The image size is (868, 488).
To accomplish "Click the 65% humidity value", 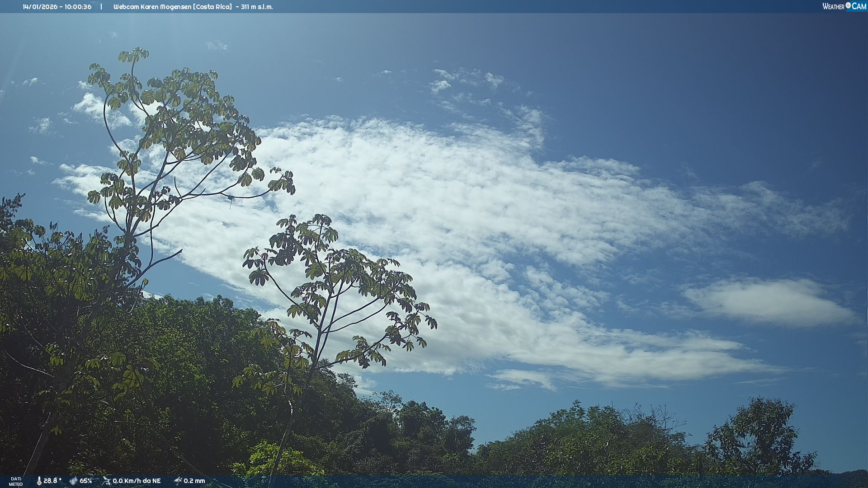I will tap(86, 481).
